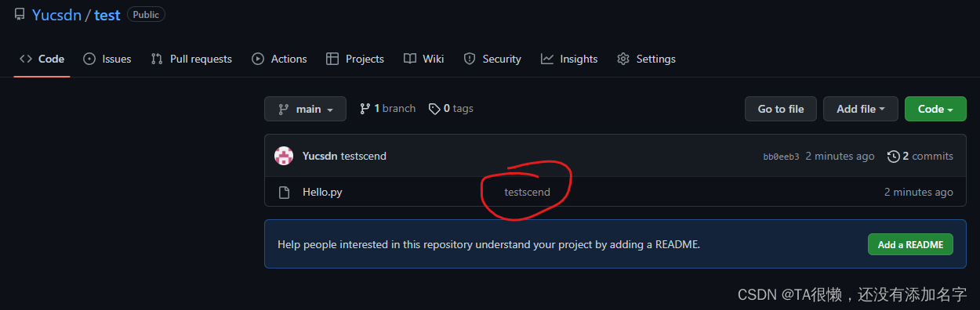980x310 pixels.
Task: Click the table icon of Projects
Action: tap(332, 59)
